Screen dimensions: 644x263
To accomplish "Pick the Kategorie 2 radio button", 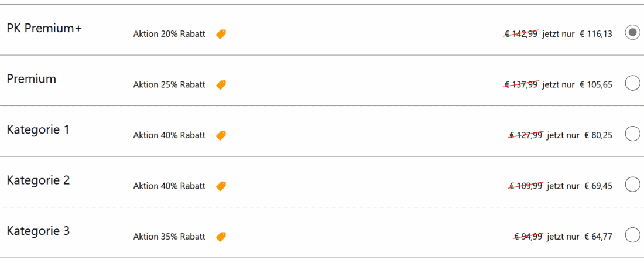I will [632, 185].
